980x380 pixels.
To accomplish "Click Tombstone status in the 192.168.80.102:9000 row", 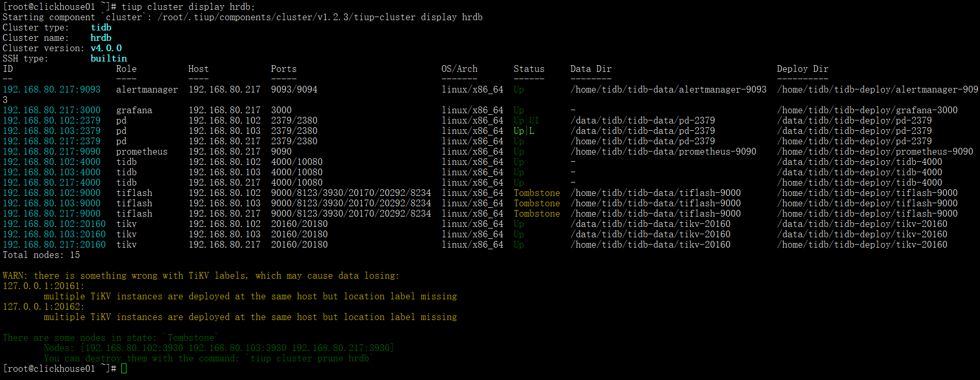I will tap(537, 193).
